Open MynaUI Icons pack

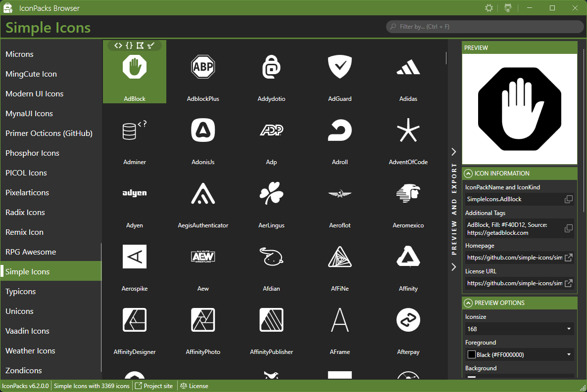50,114
